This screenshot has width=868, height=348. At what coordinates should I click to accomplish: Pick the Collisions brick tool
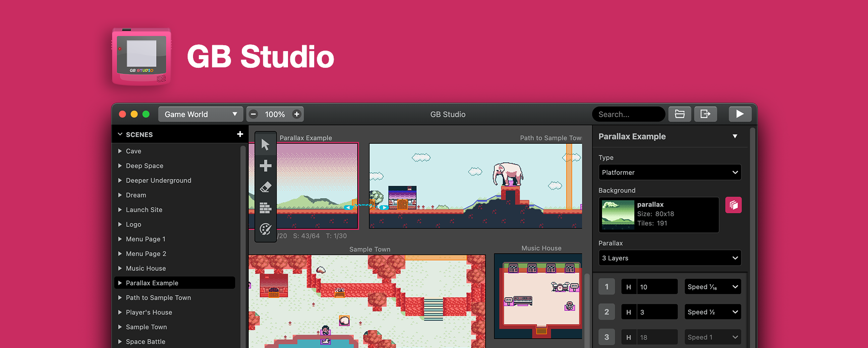(265, 208)
